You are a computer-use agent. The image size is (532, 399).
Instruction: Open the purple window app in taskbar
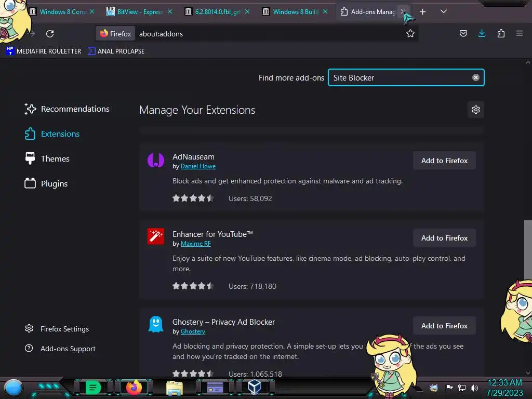(215, 388)
